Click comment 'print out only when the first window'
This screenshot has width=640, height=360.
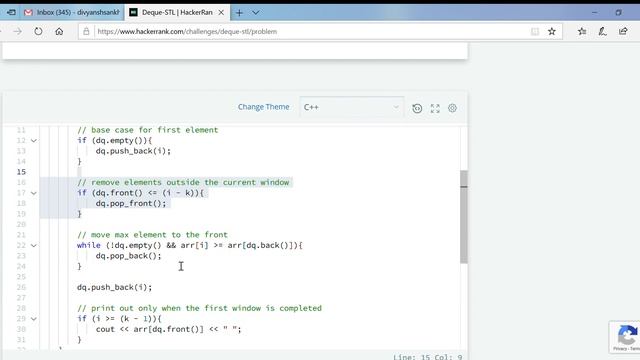coord(199,308)
